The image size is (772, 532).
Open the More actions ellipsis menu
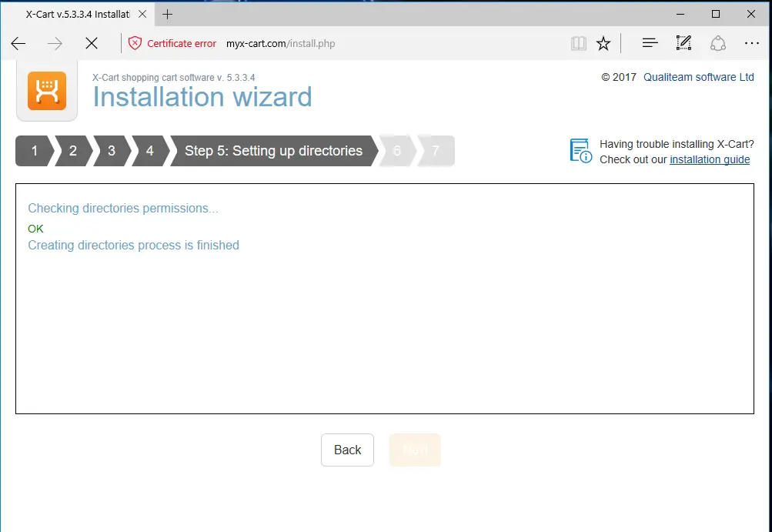(x=752, y=43)
